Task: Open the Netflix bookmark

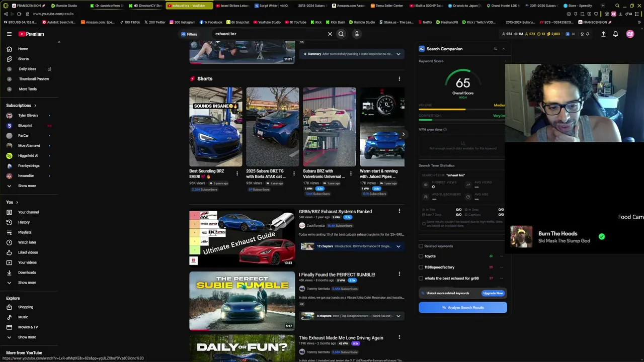Action: pyautogui.click(x=425, y=22)
